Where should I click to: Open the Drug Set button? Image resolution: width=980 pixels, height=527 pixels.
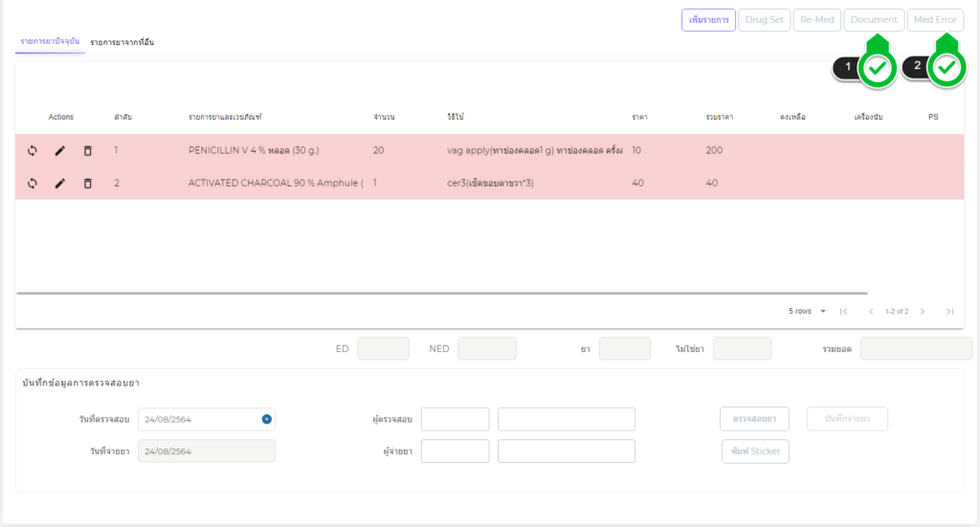764,20
